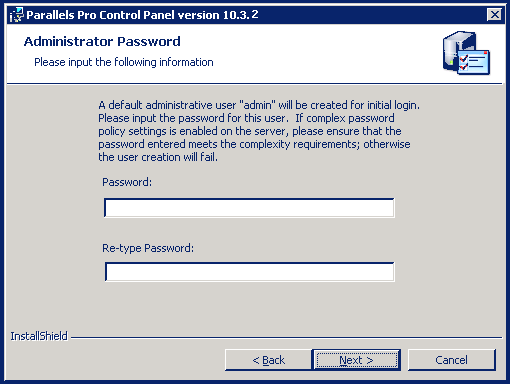The image size is (510, 384).
Task: Click the window title text in the title bar
Action: pyautogui.click(x=142, y=15)
